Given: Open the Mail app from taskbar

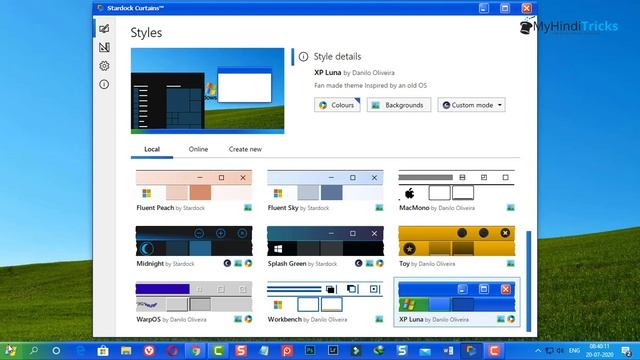Looking at the screenshot, I should click(x=425, y=351).
